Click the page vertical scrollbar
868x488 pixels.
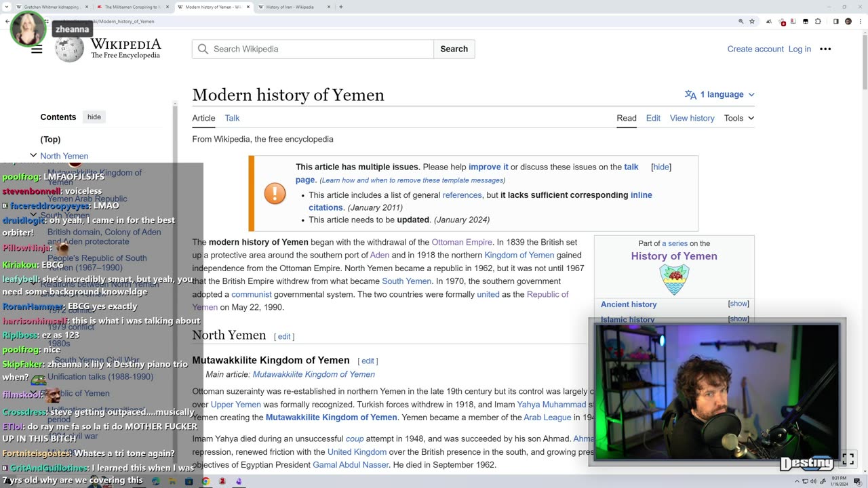click(x=865, y=61)
